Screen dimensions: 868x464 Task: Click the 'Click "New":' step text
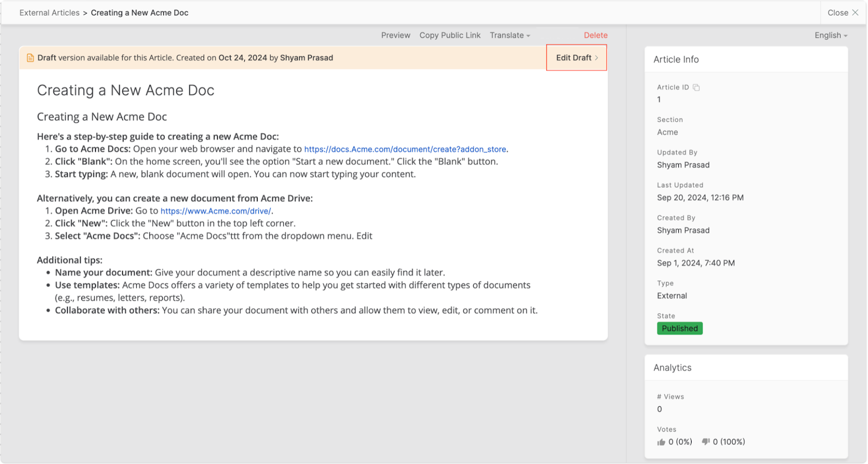coord(81,223)
